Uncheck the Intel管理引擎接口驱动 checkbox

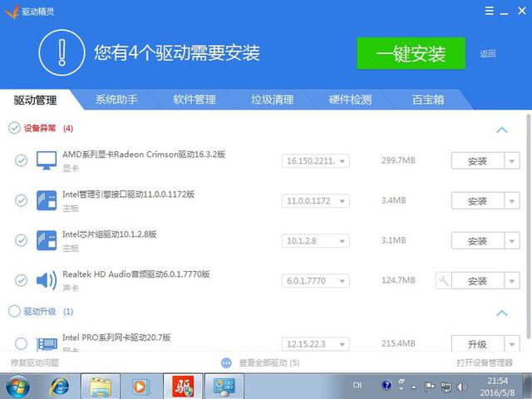click(x=21, y=200)
